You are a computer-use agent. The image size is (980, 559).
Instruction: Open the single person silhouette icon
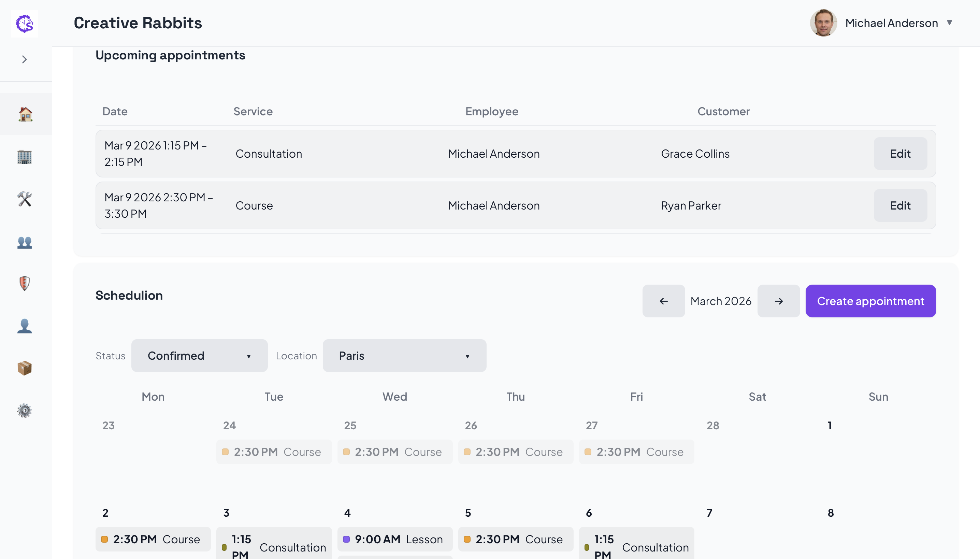pyautogui.click(x=25, y=326)
